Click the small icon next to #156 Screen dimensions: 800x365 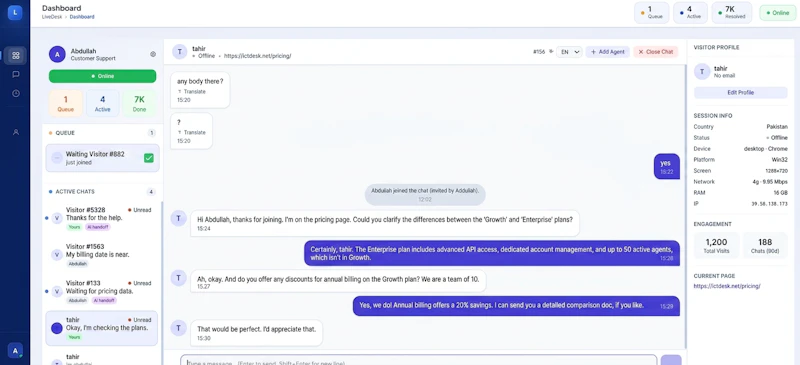551,52
